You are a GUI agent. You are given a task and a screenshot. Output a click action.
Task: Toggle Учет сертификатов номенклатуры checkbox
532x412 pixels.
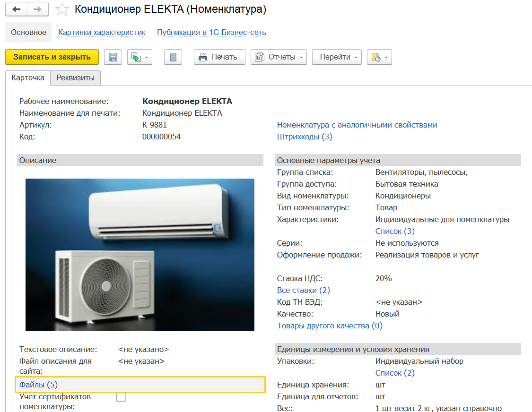pyautogui.click(x=121, y=396)
